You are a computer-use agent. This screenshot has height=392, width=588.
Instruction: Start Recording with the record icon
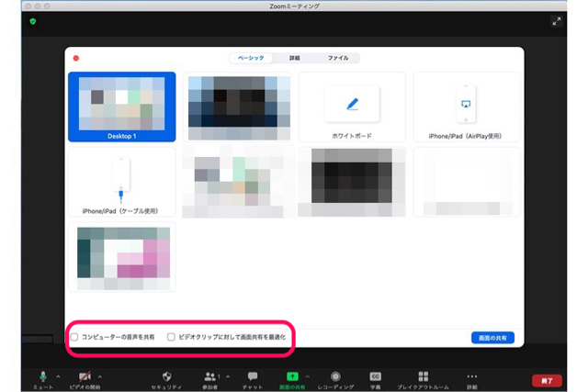[335, 376]
